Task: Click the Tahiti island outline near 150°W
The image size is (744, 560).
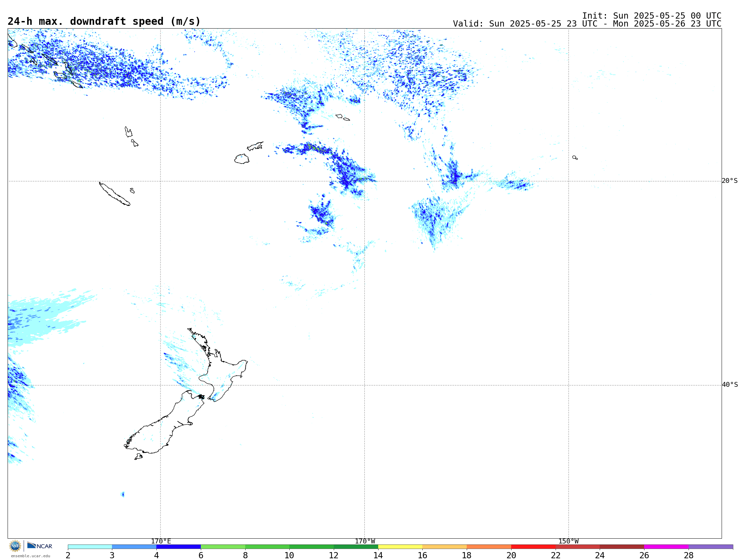Action: point(575,158)
